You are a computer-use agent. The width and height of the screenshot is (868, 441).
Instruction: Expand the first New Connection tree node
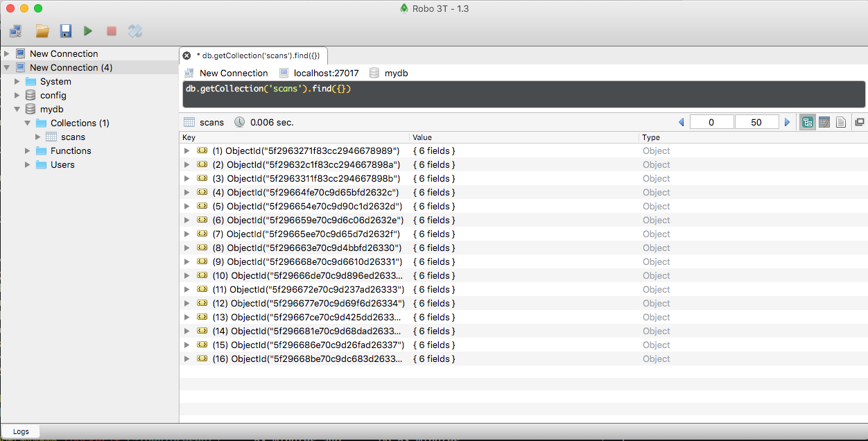coord(7,53)
